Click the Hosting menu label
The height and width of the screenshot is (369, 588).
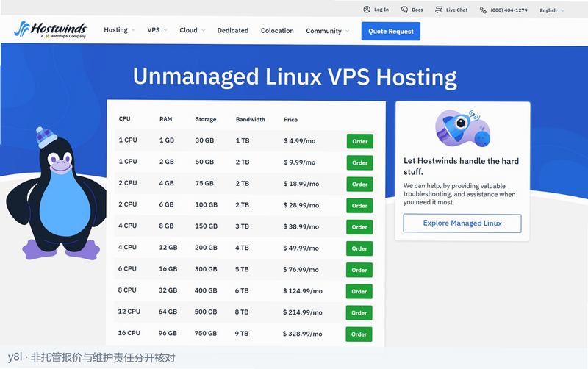click(x=115, y=30)
